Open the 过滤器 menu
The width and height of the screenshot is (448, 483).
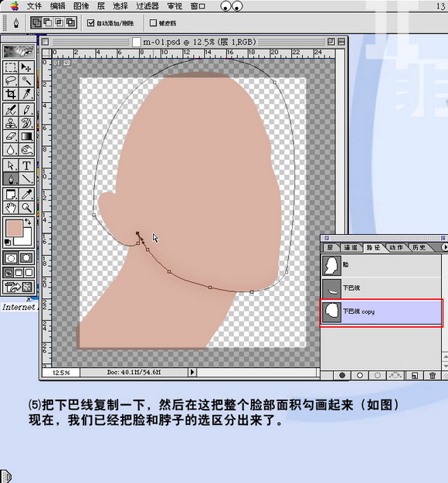[x=148, y=6]
